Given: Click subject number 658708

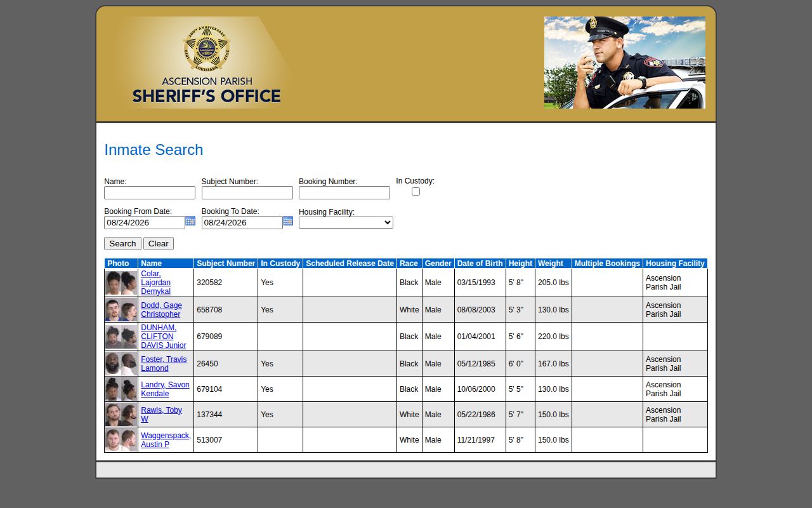Looking at the screenshot, I should tap(209, 310).
